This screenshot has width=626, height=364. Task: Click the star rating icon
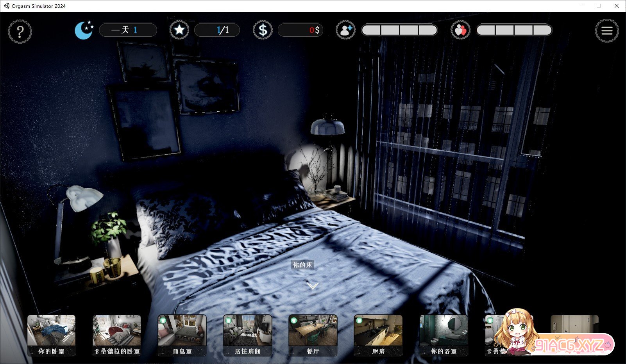[x=179, y=30]
